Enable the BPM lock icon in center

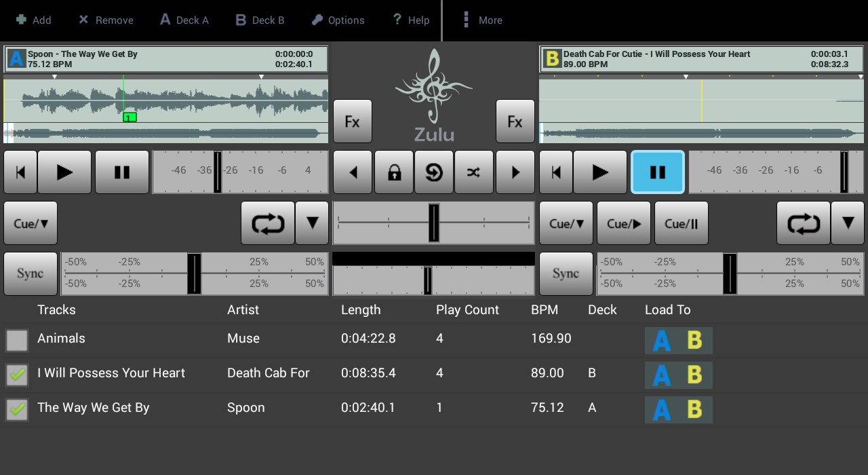click(393, 172)
